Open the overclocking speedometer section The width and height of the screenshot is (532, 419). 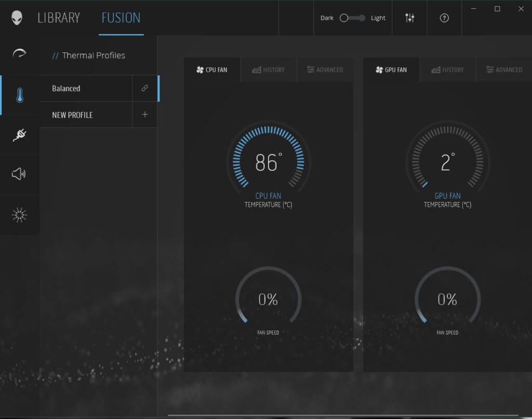click(19, 53)
